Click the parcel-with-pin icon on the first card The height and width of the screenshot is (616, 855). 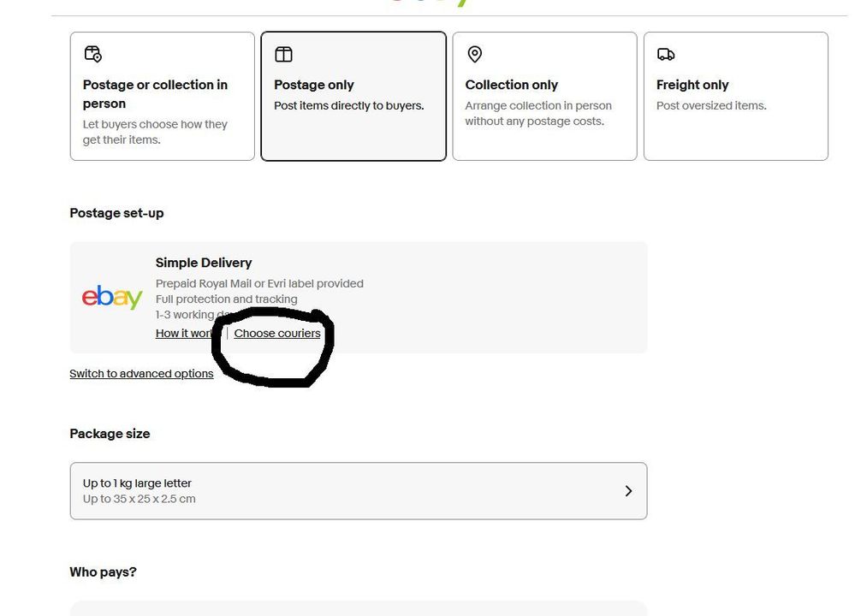(x=92, y=55)
